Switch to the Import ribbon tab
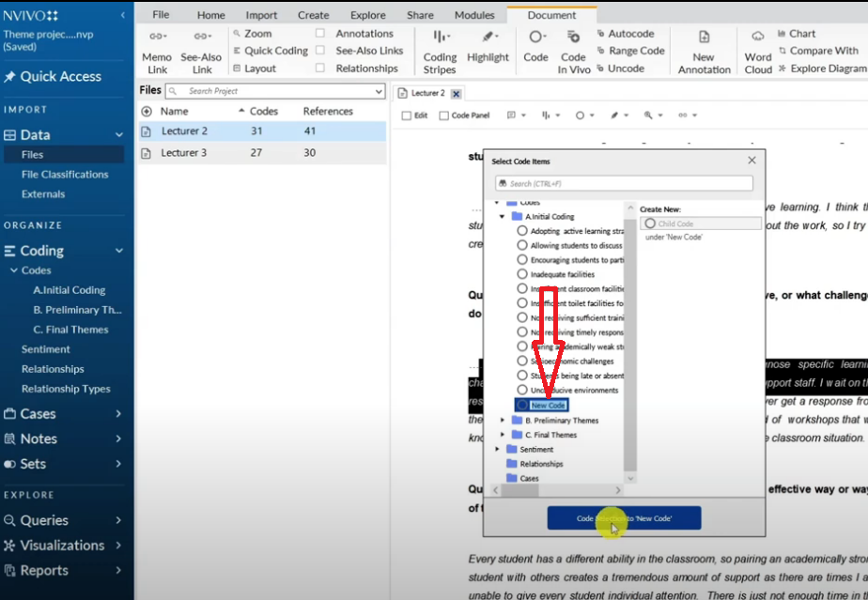 (261, 15)
